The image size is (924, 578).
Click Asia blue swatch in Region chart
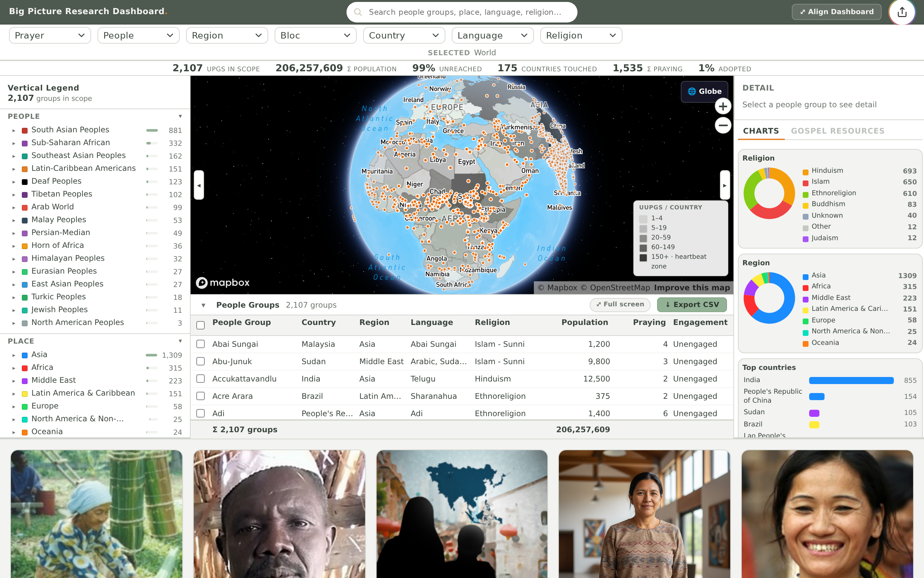(x=806, y=277)
